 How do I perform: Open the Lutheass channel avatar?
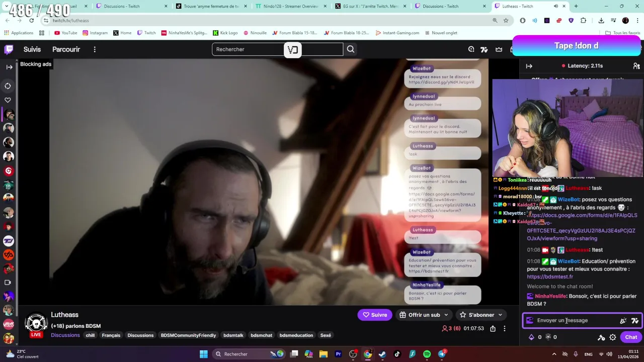pos(36,324)
